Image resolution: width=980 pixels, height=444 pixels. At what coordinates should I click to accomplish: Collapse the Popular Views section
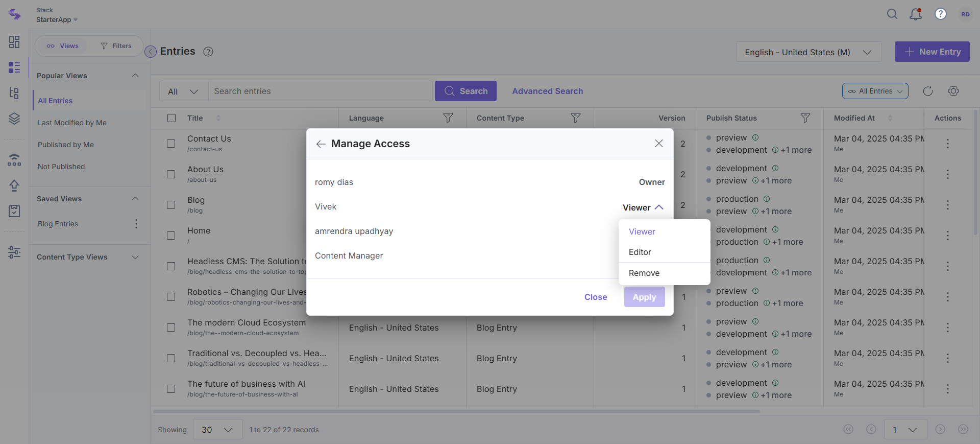point(135,76)
